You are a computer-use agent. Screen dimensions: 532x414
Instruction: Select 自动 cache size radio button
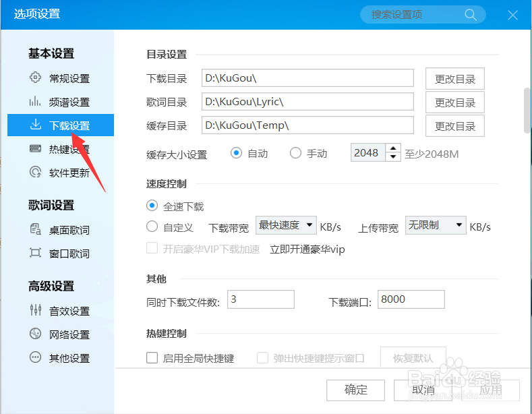[236, 153]
